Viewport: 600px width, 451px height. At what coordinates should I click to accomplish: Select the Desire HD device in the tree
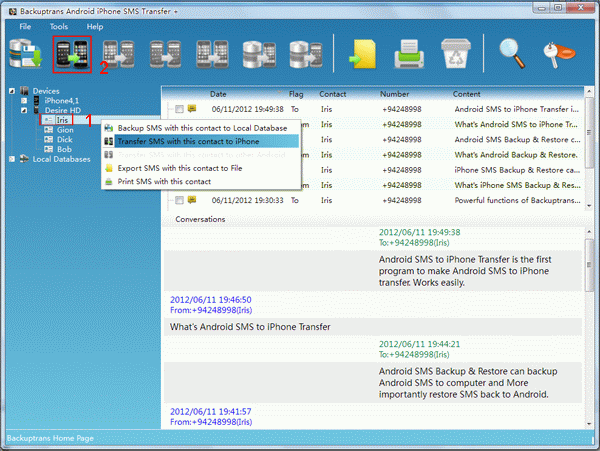pyautogui.click(x=62, y=110)
